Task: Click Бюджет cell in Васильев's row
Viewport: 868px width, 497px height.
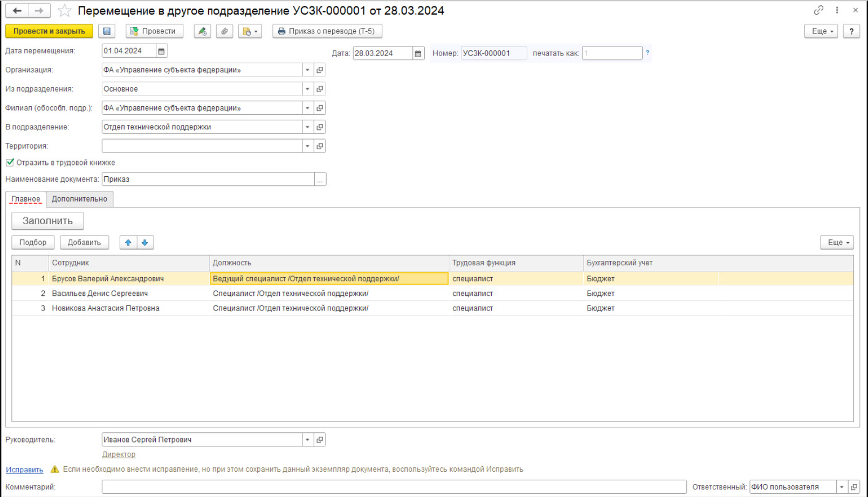Action: coord(651,293)
